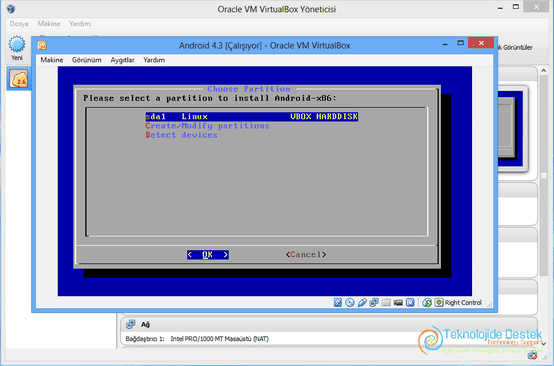Screen dimensions: 554x366
Task: Click the keyboard capture host key icon
Action: click(x=439, y=302)
